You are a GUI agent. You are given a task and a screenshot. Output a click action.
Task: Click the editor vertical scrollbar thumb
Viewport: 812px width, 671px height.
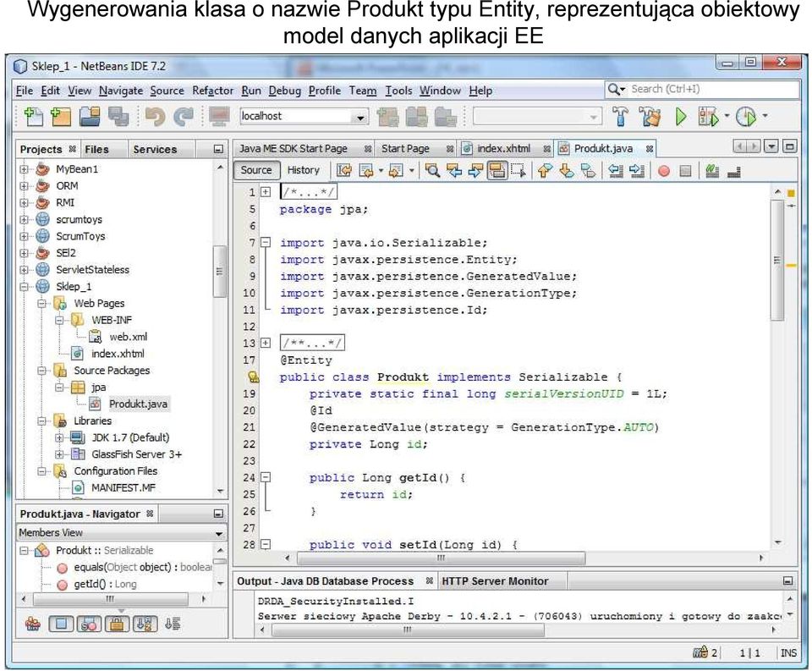coord(776,260)
